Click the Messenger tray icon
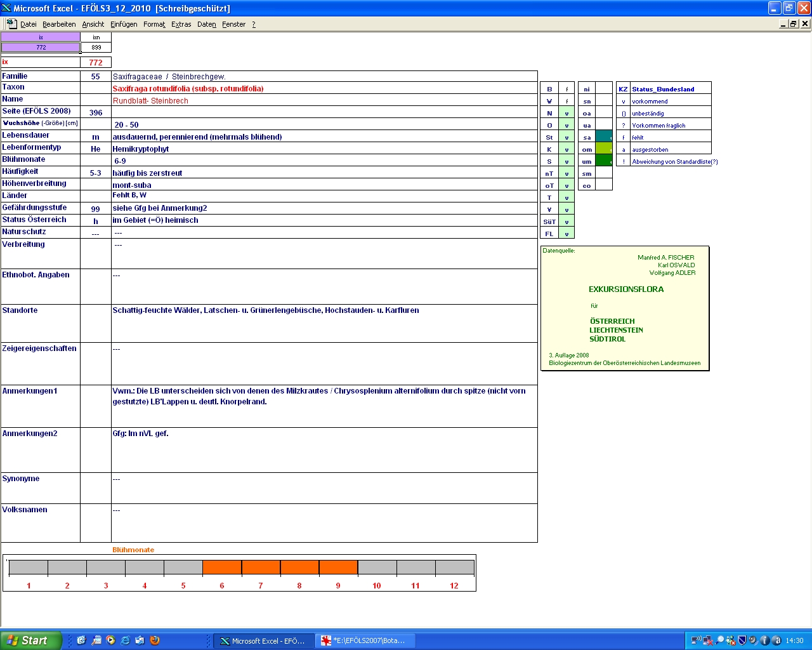Viewport: 812px width, 650px height. [731, 640]
